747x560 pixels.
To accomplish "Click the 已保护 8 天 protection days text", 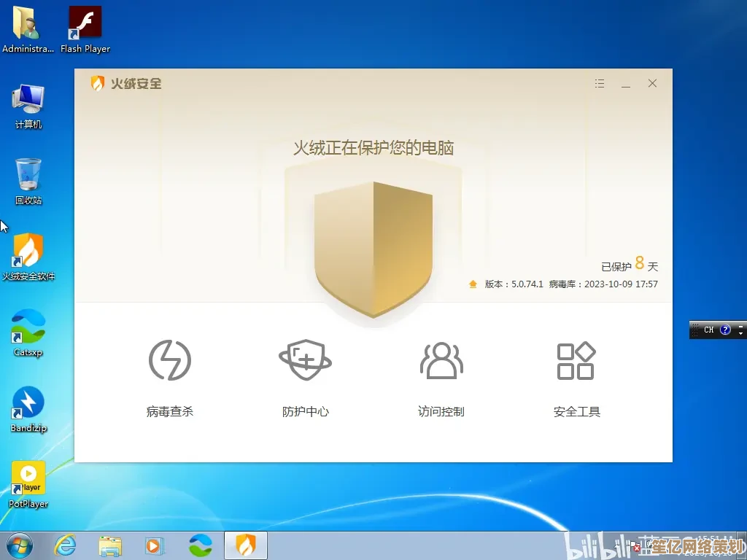I will [629, 265].
